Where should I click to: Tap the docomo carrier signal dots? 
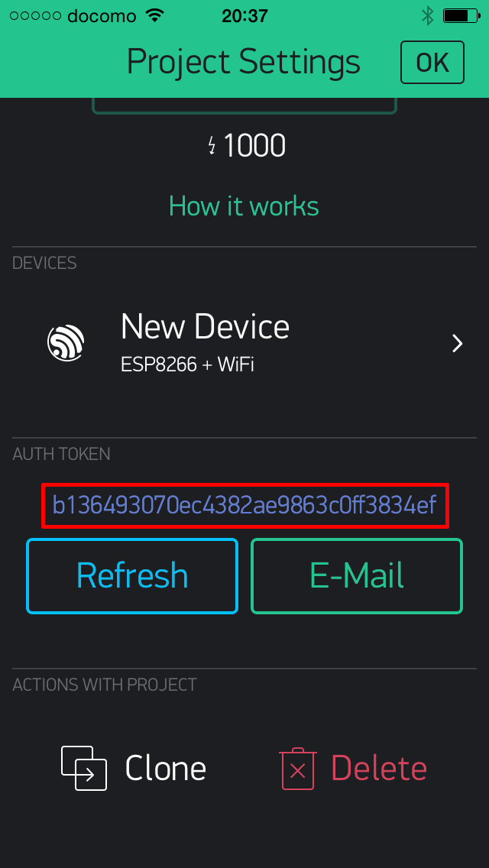coord(35,15)
